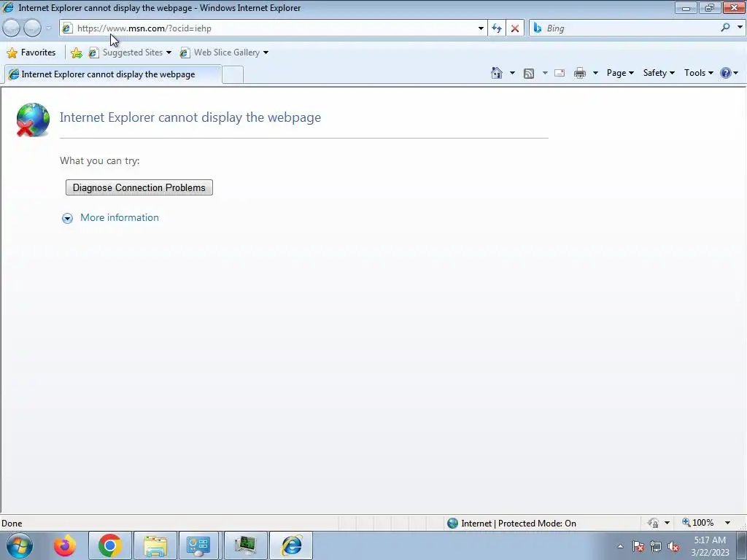This screenshot has height=560, width=747.
Task: Expand the Home button dropdown arrow
Action: [512, 73]
